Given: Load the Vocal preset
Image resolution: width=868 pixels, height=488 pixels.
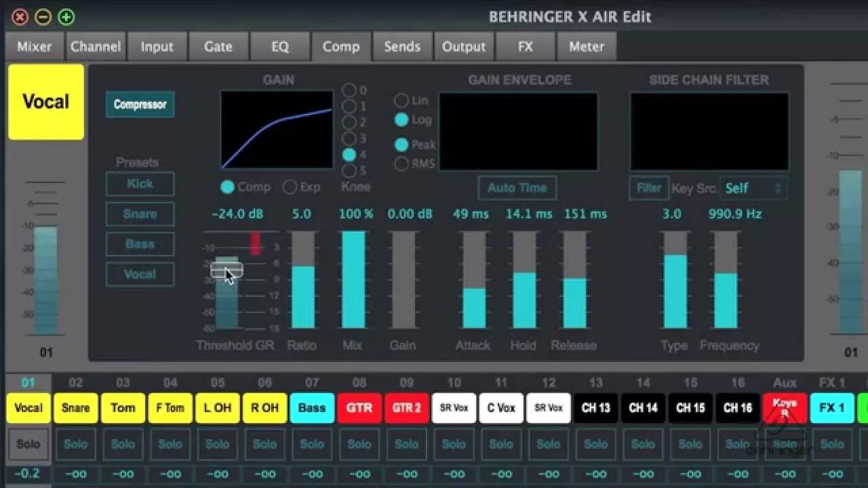Looking at the screenshot, I should pyautogui.click(x=140, y=274).
